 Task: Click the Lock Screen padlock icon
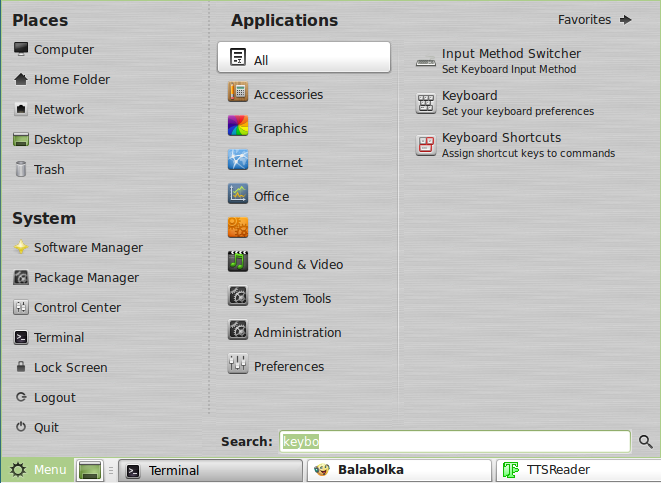coord(21,367)
